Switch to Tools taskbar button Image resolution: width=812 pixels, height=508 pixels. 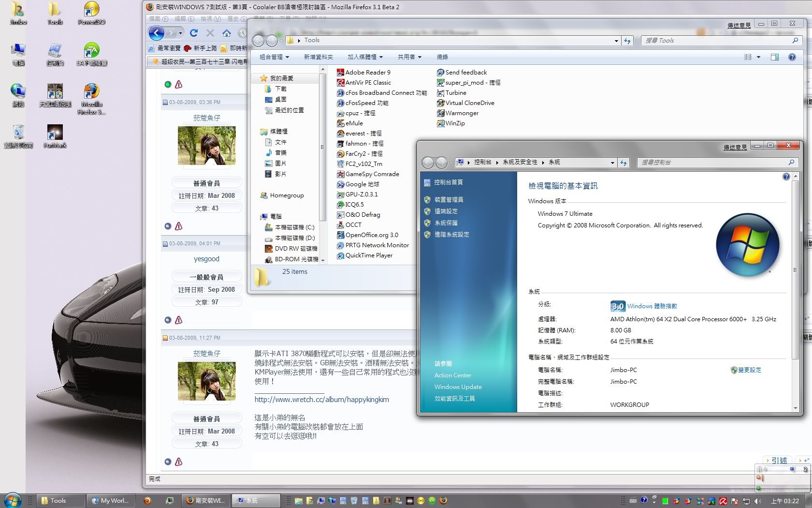[60, 501]
